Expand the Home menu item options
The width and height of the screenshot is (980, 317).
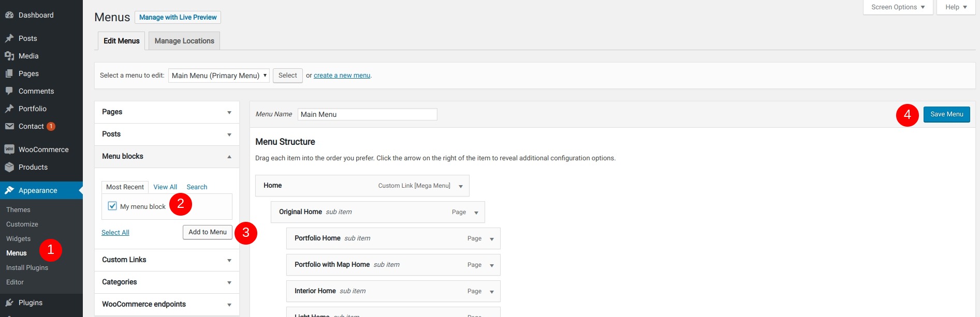pyautogui.click(x=461, y=186)
